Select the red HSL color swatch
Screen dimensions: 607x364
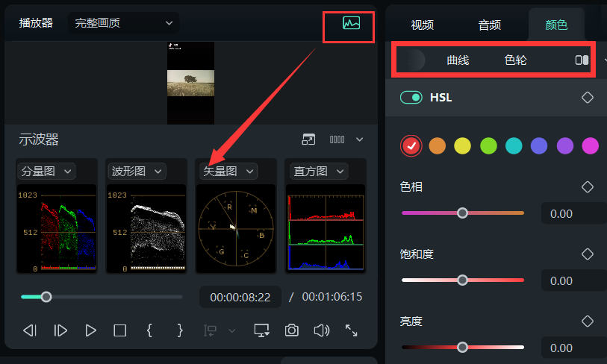[x=411, y=146]
